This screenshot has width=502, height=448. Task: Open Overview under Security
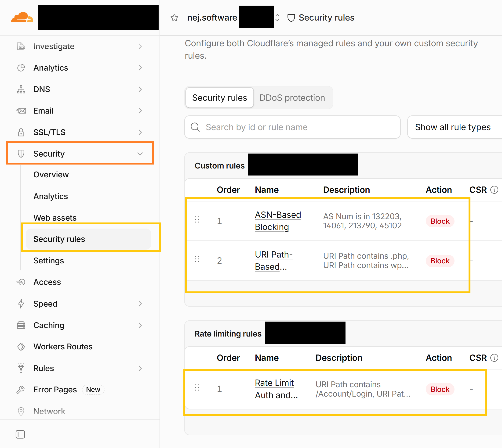point(51,175)
